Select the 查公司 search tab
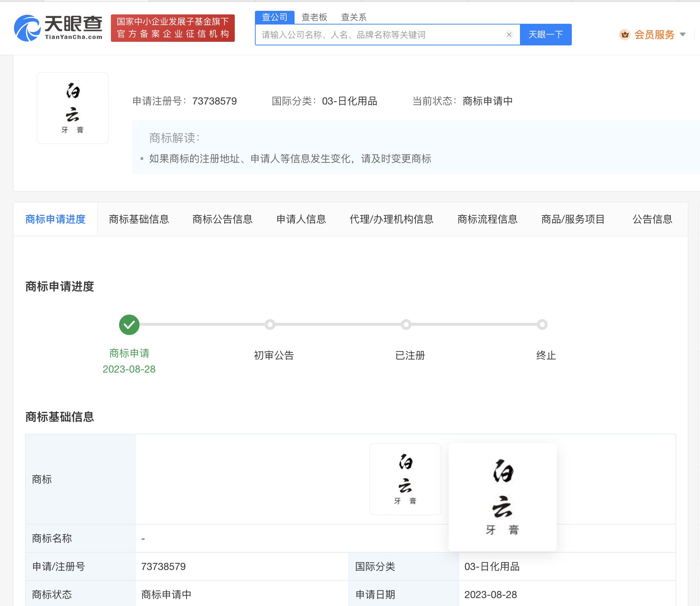This screenshot has height=606, width=700. click(274, 17)
